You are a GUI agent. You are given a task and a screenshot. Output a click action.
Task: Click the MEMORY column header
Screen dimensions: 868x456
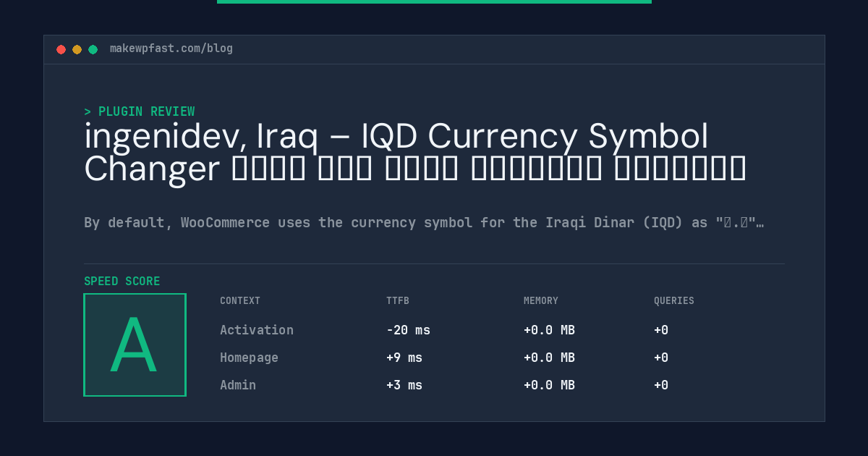coord(541,300)
